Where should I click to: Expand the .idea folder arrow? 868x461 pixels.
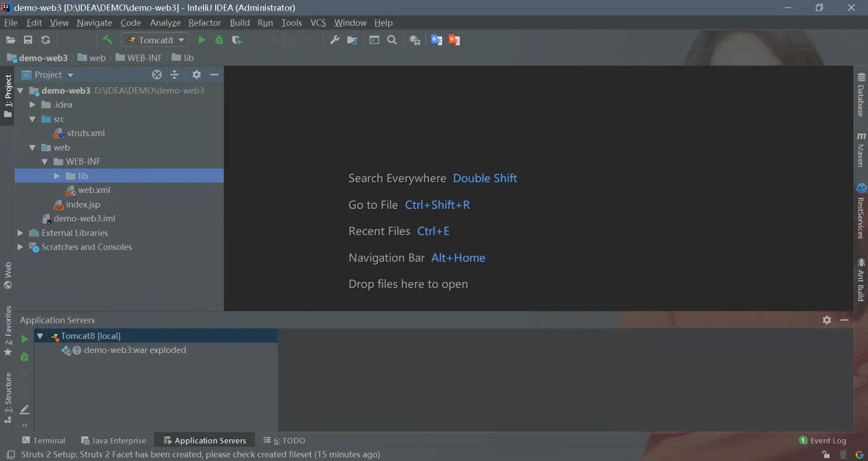pos(33,105)
